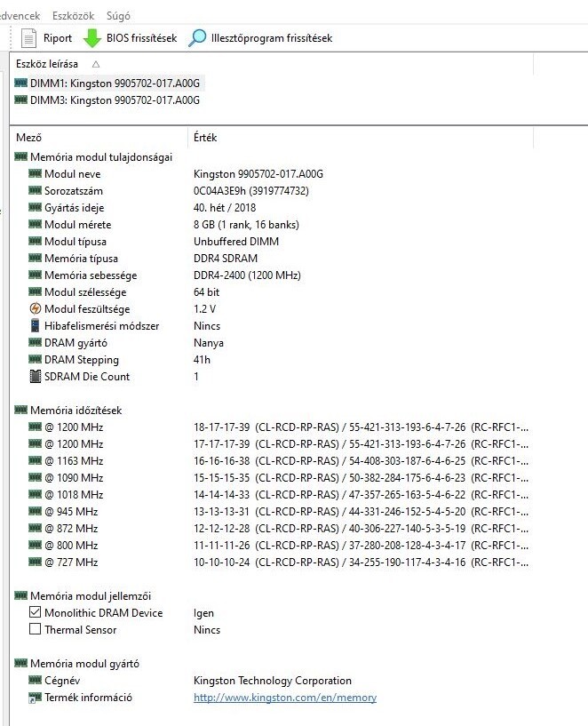The height and width of the screenshot is (726, 588).
Task: Select the DDR4-2400 (1200 MHz) value
Action: (247, 275)
